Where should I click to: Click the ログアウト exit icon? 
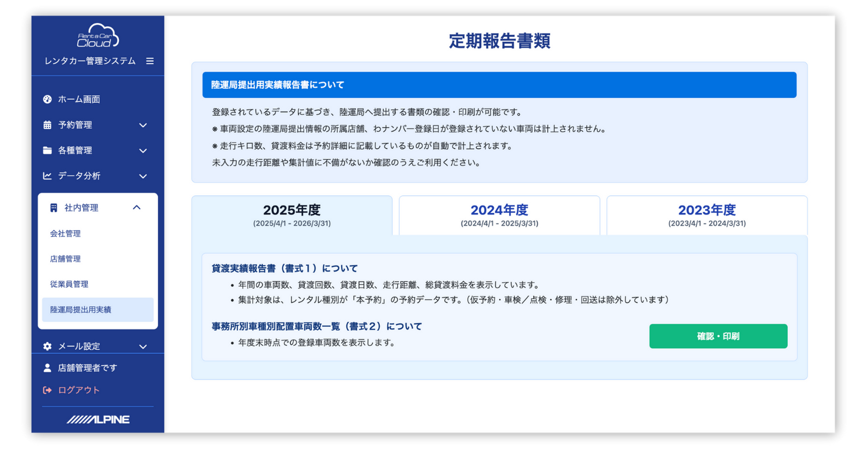coord(47,390)
